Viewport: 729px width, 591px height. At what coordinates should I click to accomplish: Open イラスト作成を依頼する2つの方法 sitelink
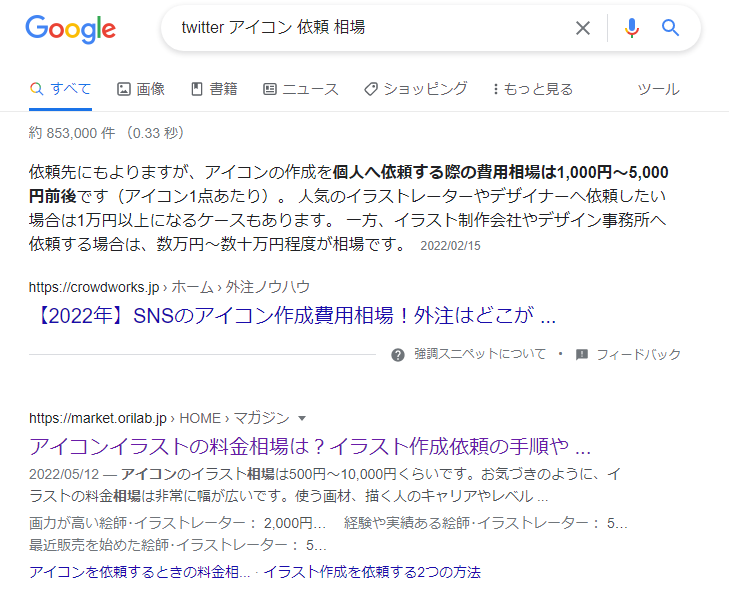click(372, 571)
